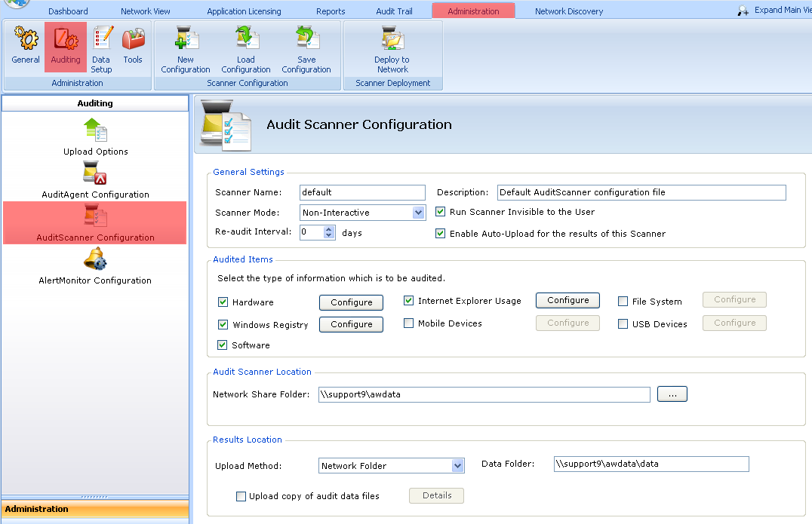Expand the Scanner Mode dropdown
The image size is (812, 524).
coord(418,213)
